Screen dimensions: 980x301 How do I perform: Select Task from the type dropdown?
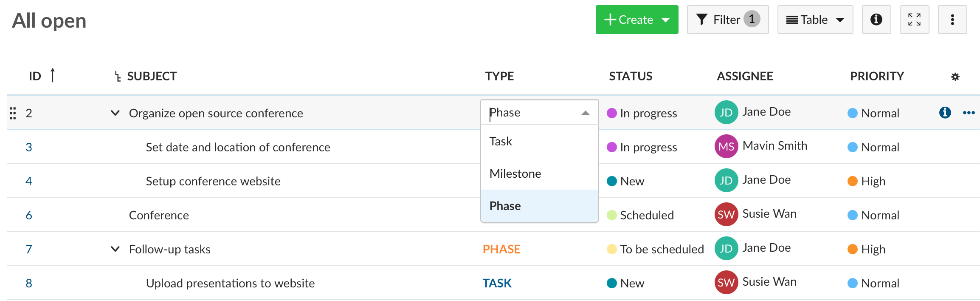(501, 141)
